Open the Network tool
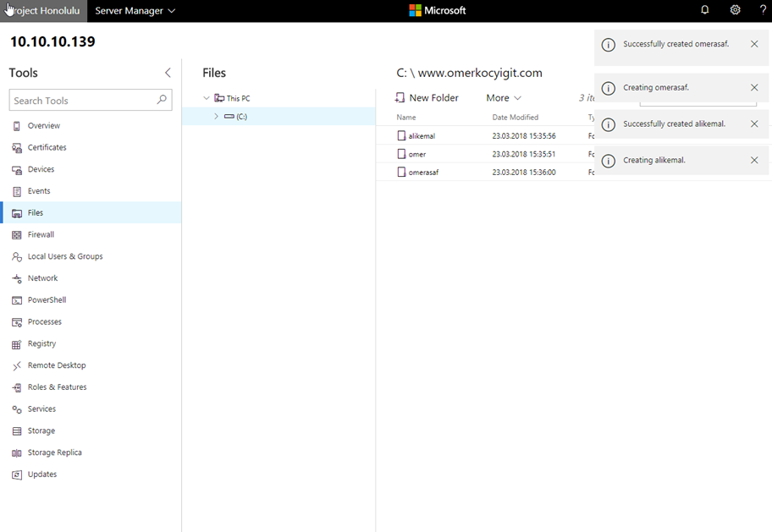Image resolution: width=772 pixels, height=532 pixels. tap(91, 278)
